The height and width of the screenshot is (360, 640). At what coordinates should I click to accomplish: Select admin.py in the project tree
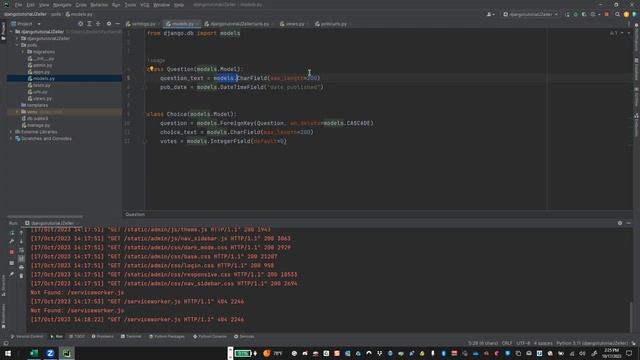tap(40, 65)
